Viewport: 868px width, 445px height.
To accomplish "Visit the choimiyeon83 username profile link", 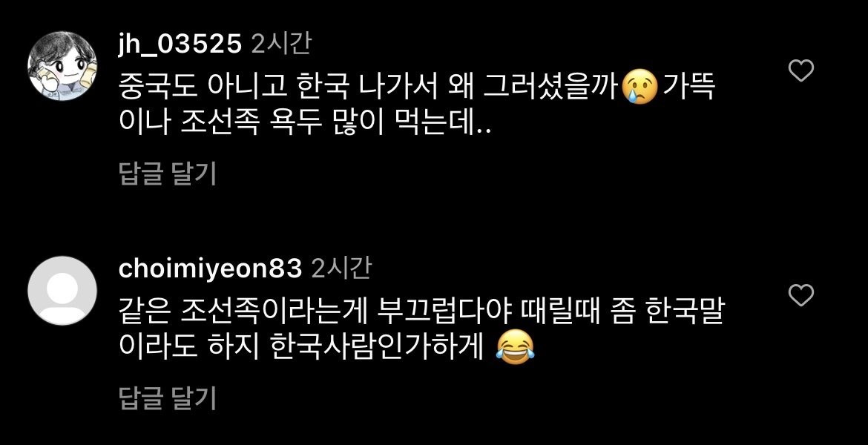I will [x=211, y=269].
